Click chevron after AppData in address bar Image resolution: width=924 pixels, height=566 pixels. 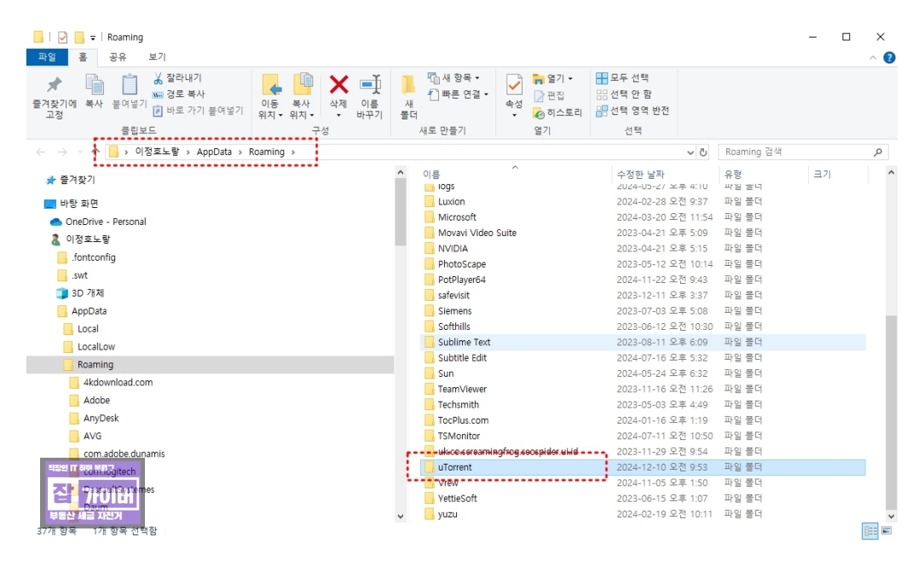click(x=240, y=152)
